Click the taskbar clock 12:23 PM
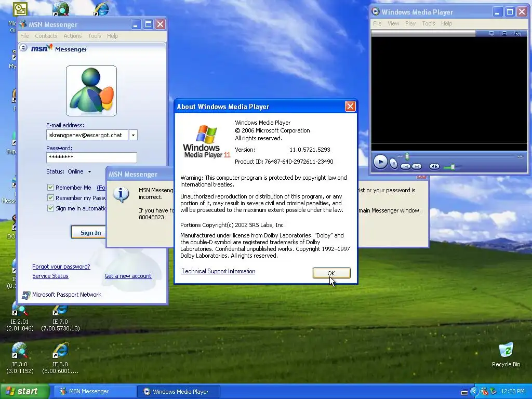The width and height of the screenshot is (532, 399). click(x=512, y=392)
